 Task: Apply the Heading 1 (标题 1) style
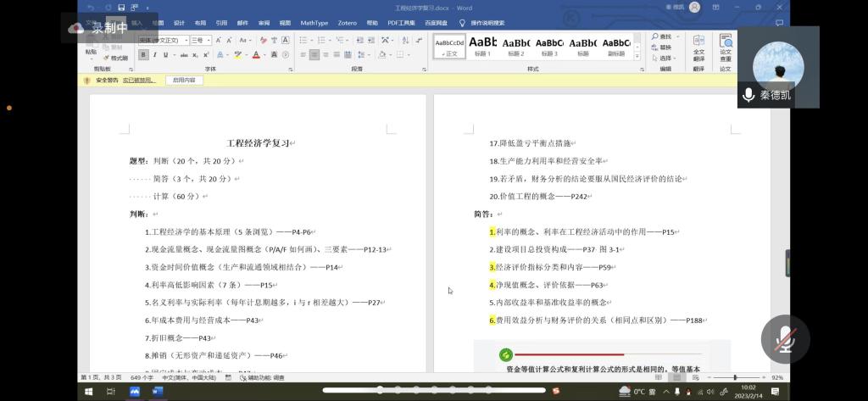tap(482, 46)
